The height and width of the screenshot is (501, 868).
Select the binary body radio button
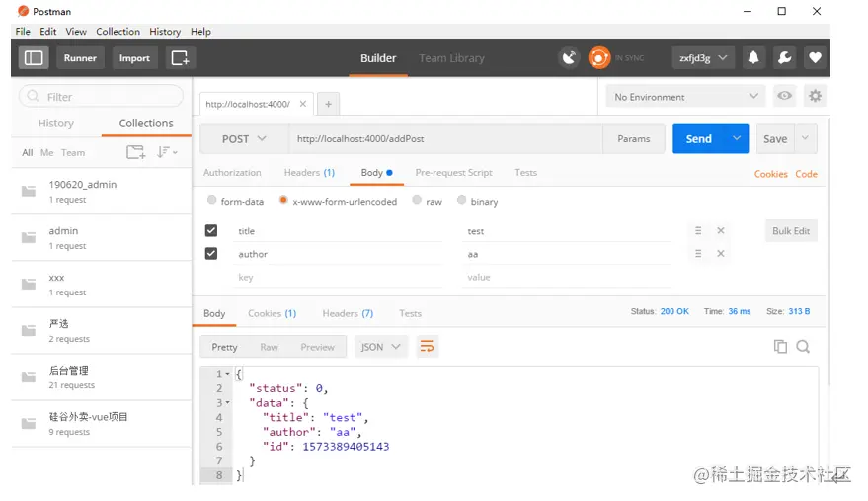pyautogui.click(x=461, y=200)
